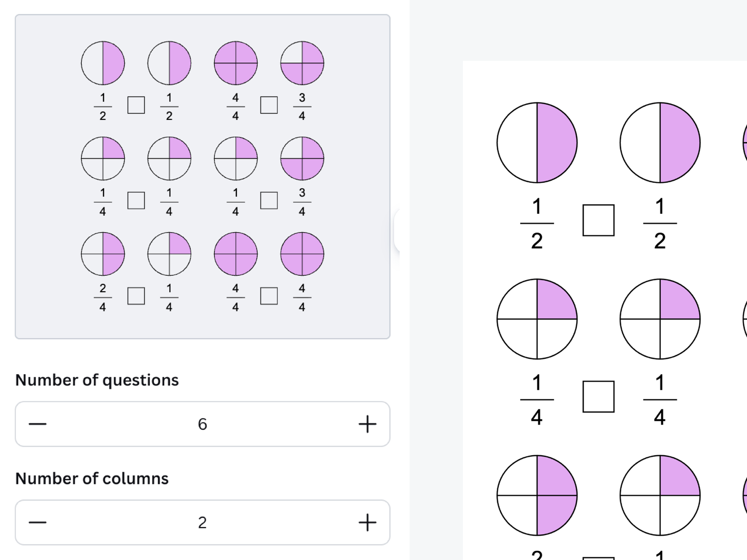Screen dimensions: 747x560
Task: Click large 1/4 fraction right of answer box
Action: coord(660,400)
